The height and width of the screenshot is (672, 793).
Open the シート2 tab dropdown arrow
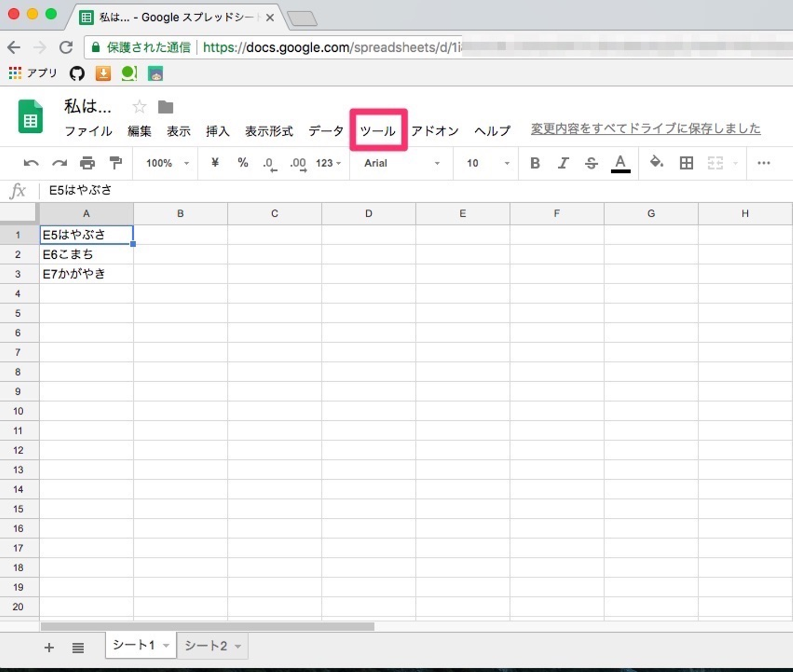coord(238,646)
